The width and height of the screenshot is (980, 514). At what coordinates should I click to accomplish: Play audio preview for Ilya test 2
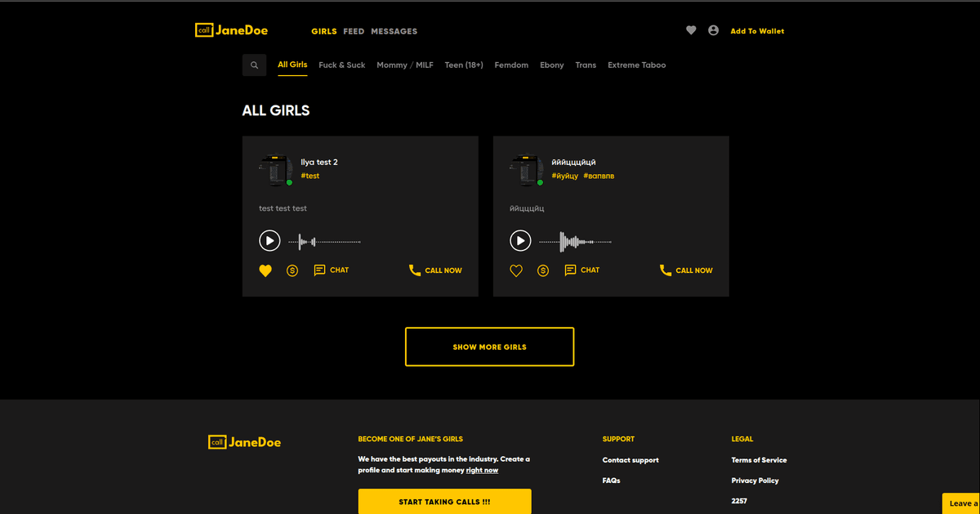[x=269, y=241]
